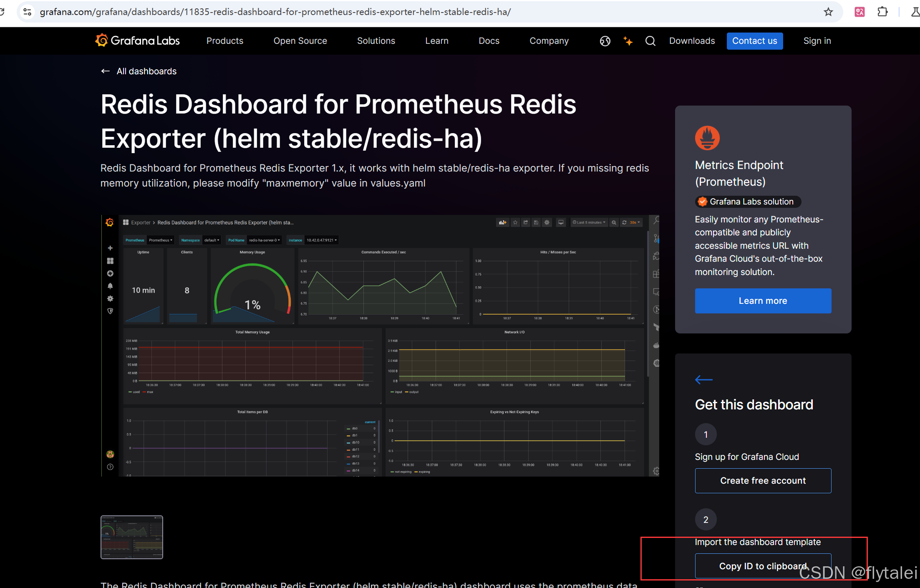Viewport: 920px width, 588px height.
Task: Select the dashboard preview thumbnail
Action: click(x=132, y=537)
